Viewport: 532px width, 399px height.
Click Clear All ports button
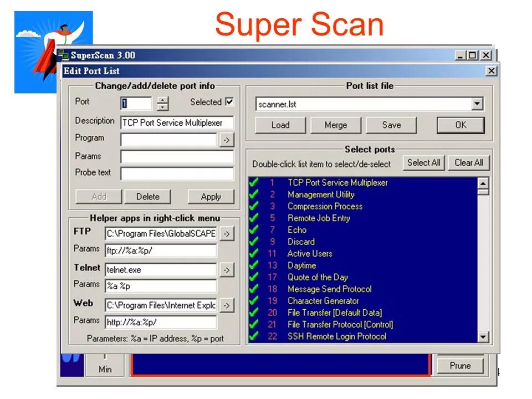(x=469, y=163)
